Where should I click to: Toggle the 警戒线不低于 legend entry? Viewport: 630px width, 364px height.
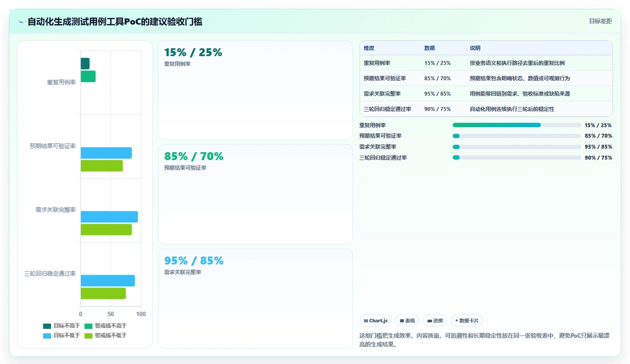click(x=105, y=335)
